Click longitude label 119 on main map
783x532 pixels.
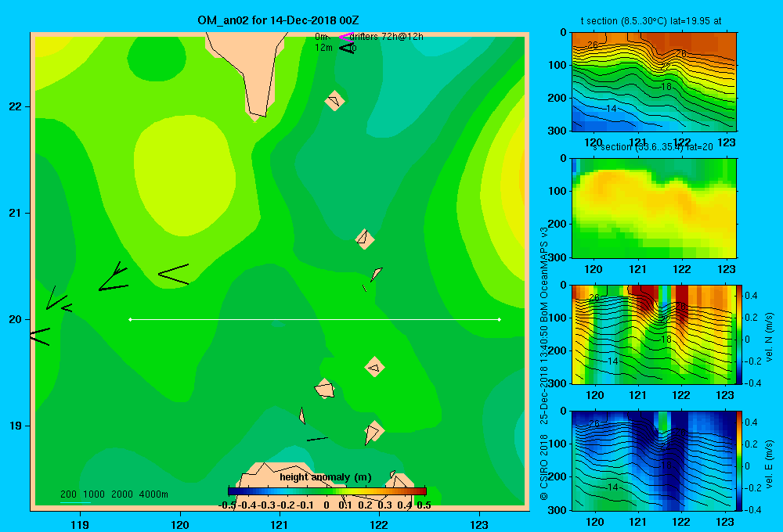pyautogui.click(x=80, y=524)
